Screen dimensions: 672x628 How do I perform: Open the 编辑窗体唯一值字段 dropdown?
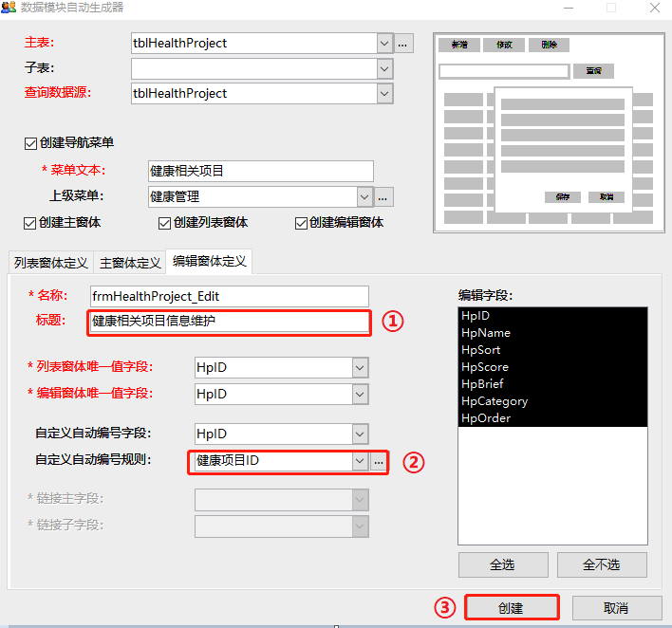pyautogui.click(x=360, y=394)
